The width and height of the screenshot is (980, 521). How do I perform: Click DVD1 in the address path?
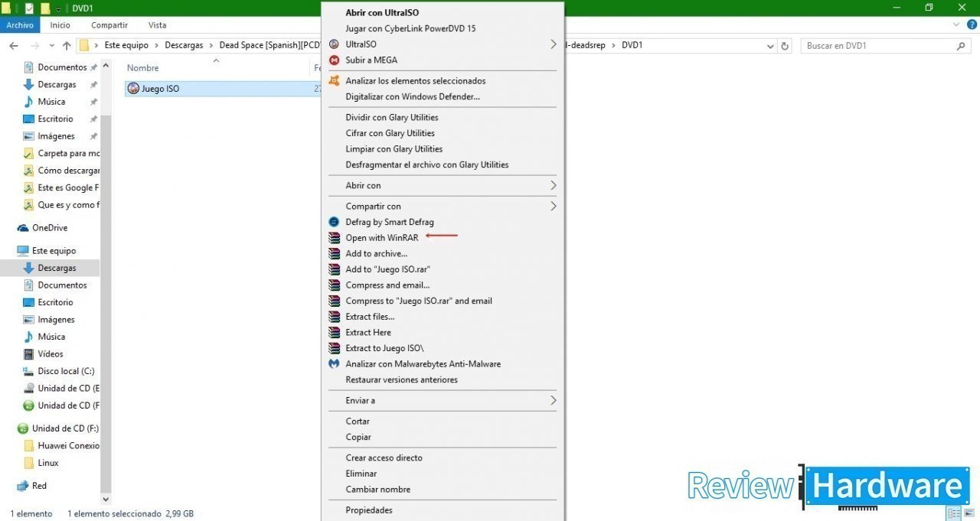pos(632,46)
